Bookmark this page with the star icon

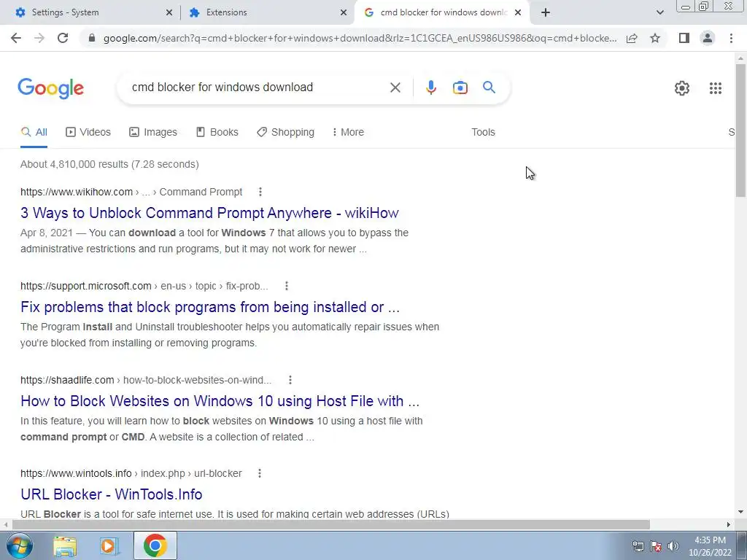[x=655, y=38]
